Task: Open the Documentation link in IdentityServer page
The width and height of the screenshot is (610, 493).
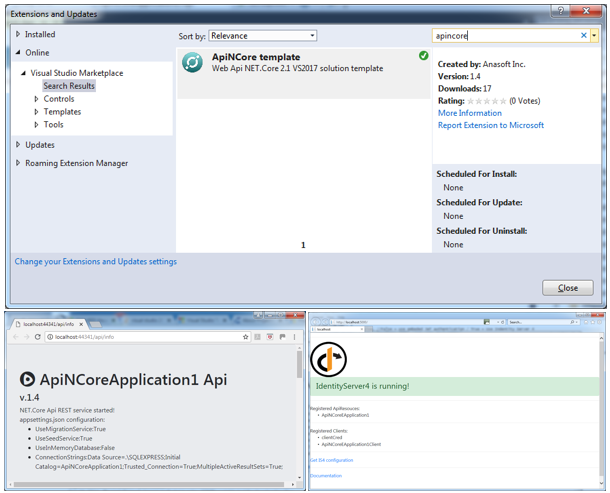Action: point(326,475)
